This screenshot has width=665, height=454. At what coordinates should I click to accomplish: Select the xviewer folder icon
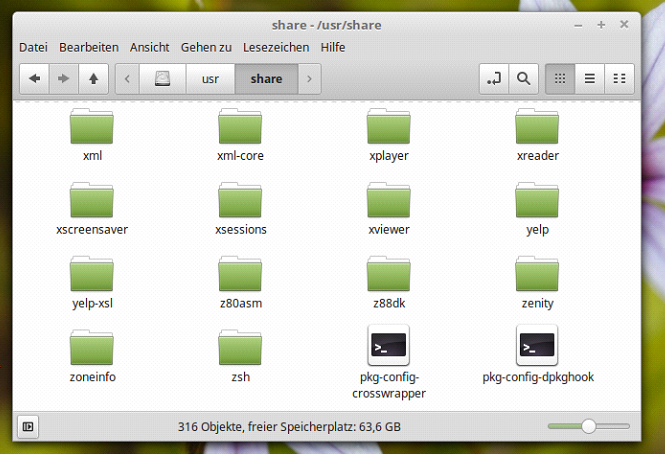tap(388, 200)
